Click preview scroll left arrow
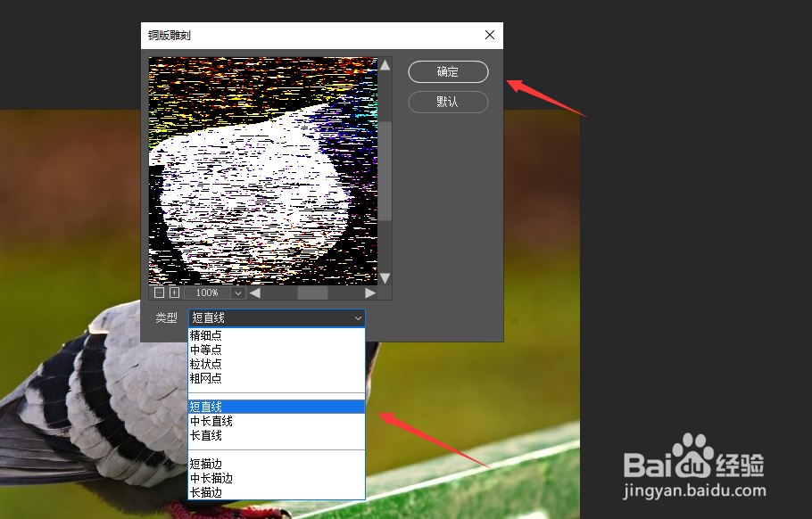 [255, 292]
